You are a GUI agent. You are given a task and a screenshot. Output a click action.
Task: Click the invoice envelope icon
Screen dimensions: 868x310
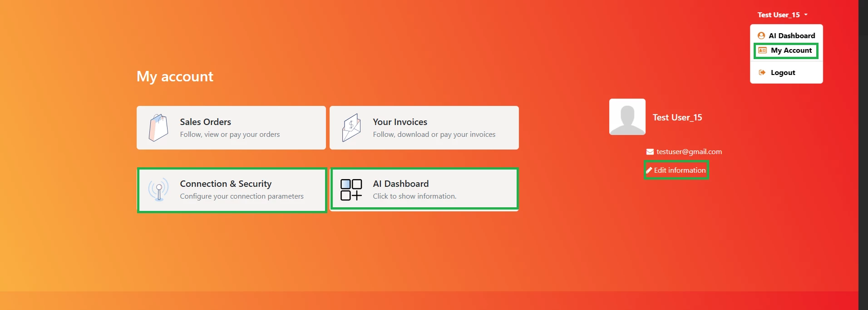click(x=351, y=128)
